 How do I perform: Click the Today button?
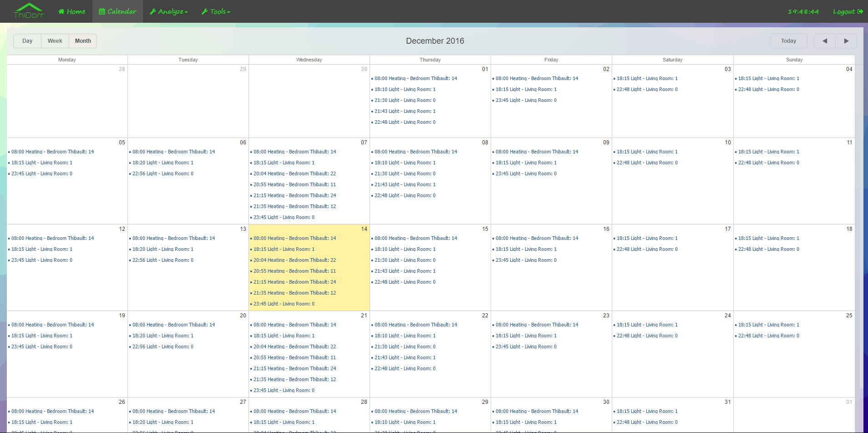(788, 41)
